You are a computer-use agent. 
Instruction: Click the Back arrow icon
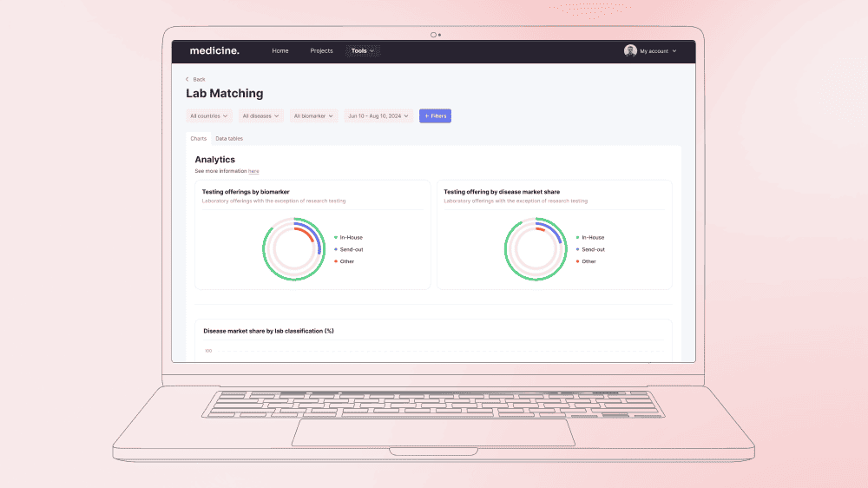187,79
